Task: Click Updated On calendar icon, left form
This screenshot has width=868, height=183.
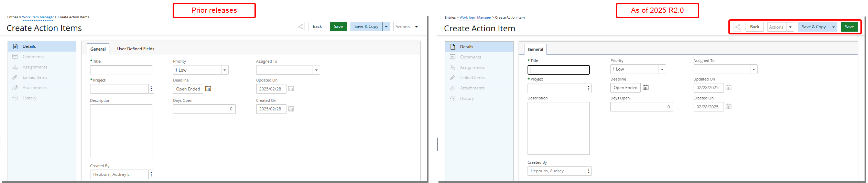Action: coord(291,89)
